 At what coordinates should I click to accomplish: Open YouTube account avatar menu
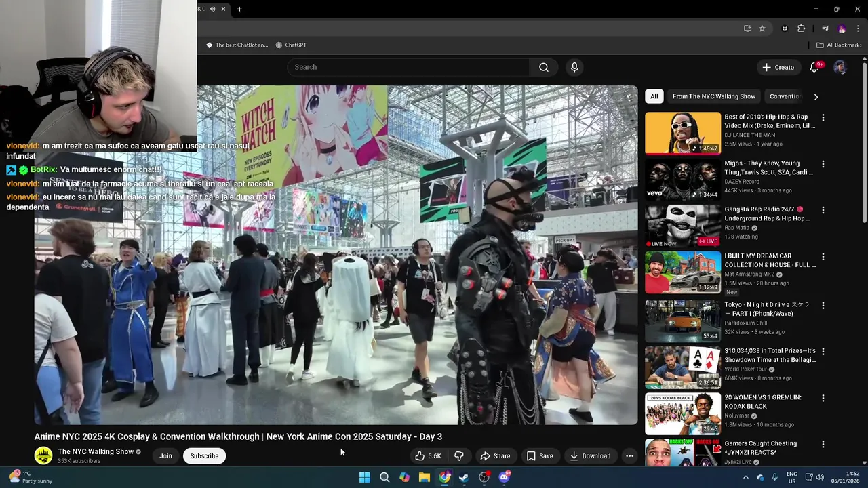pos(840,67)
